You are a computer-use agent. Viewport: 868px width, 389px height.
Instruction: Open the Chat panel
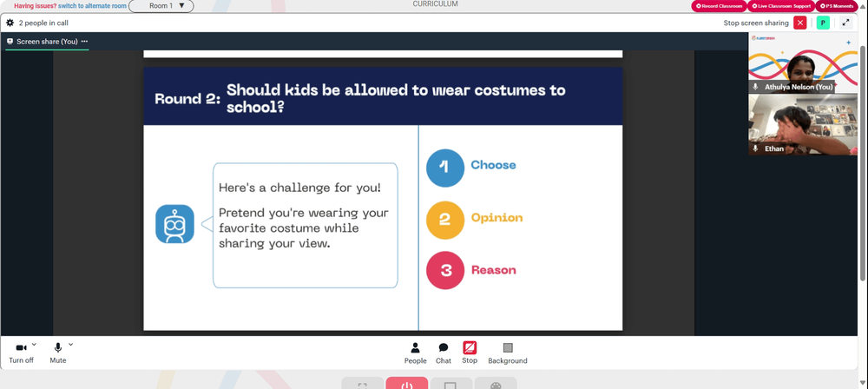point(444,353)
